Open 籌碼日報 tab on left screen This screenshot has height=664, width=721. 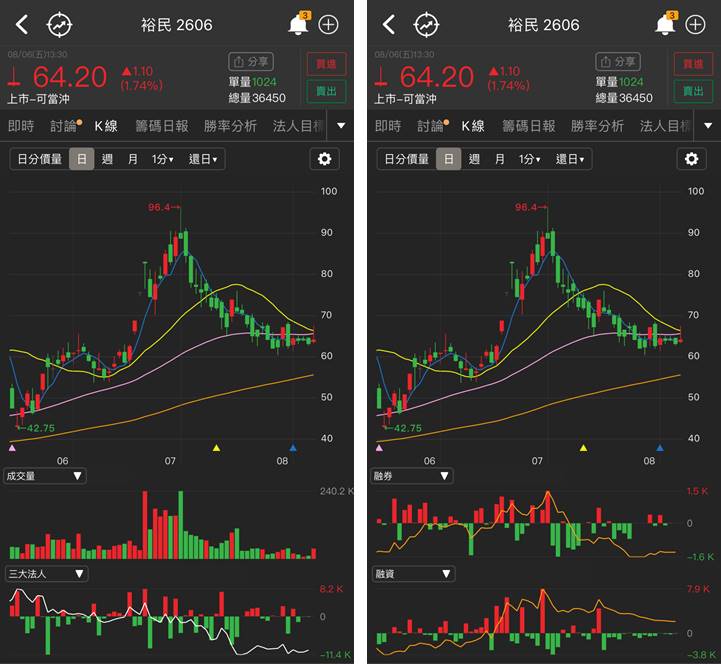click(x=162, y=126)
